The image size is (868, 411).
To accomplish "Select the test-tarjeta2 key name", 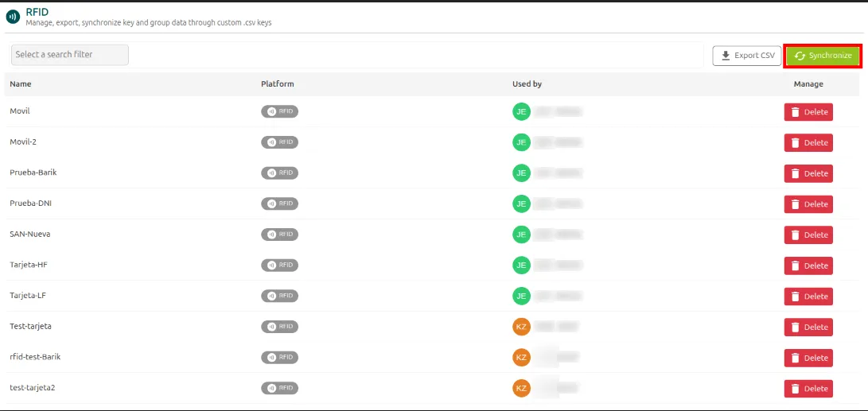I will tap(32, 387).
